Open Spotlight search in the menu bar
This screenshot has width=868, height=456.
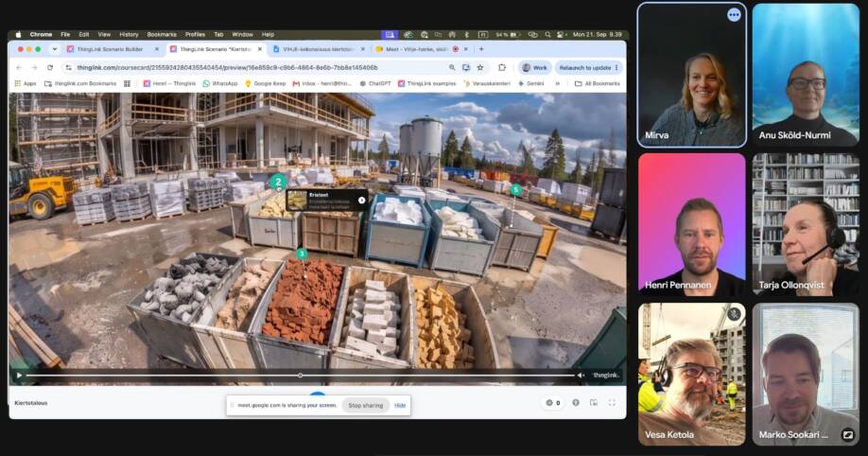547,34
